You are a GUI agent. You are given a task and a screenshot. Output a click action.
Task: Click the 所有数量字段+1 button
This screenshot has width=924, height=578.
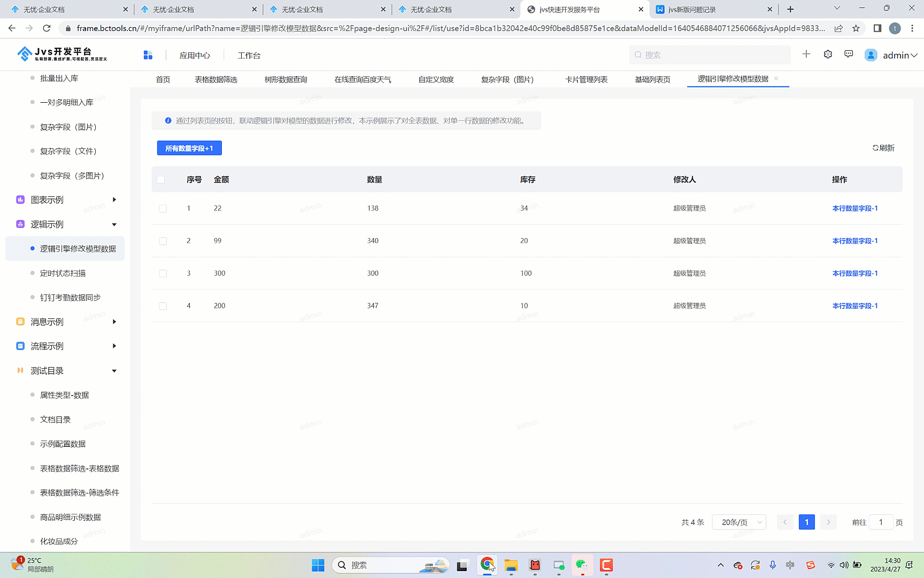(x=189, y=148)
